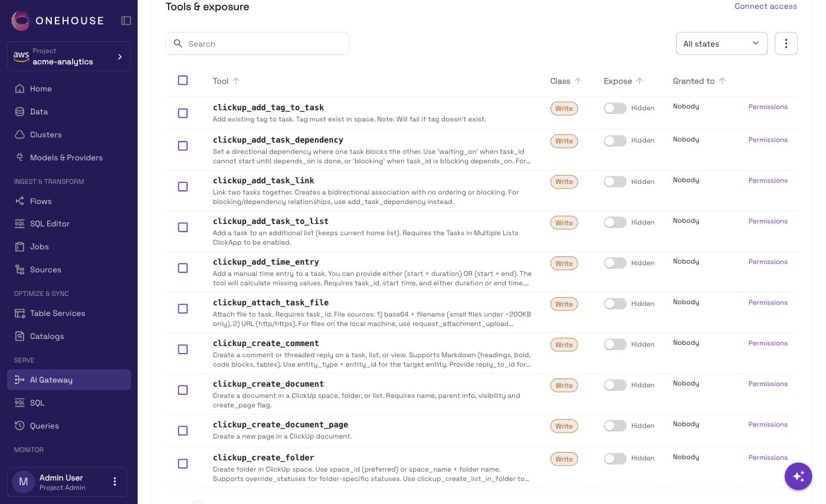
Task: Toggle expose switch for clickup_create_folder
Action: [615, 459]
